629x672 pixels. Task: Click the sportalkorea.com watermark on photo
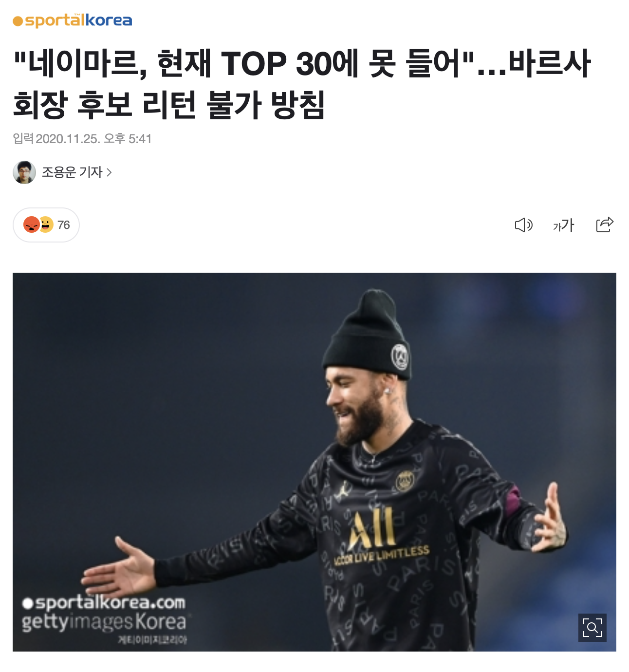coord(104,602)
